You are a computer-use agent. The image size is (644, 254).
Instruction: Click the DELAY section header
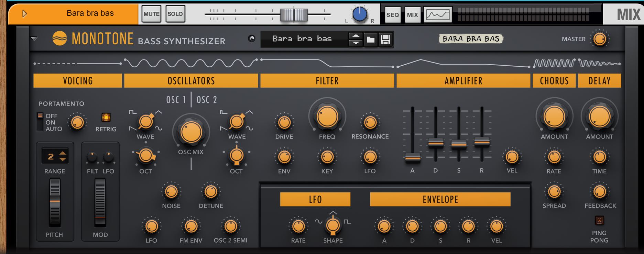click(600, 81)
